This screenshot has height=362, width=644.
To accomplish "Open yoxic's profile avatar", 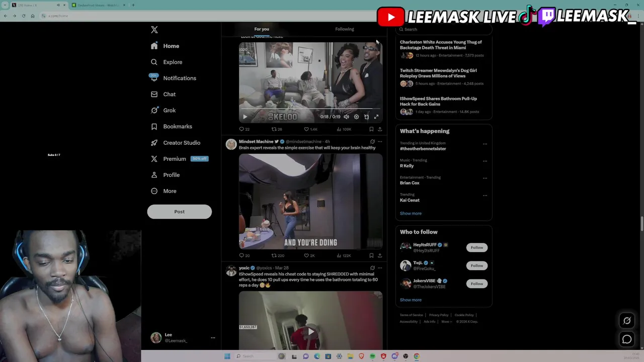I will coord(231,271).
